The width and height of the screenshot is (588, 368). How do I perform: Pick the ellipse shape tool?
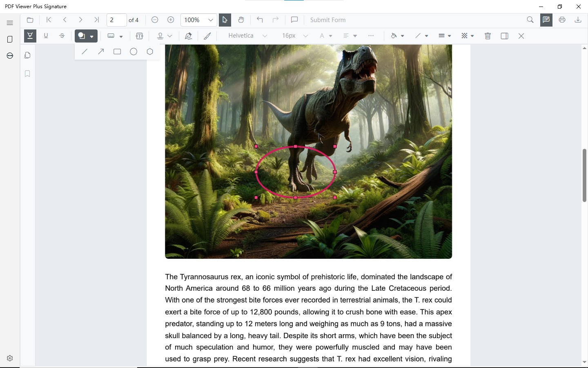[134, 52]
